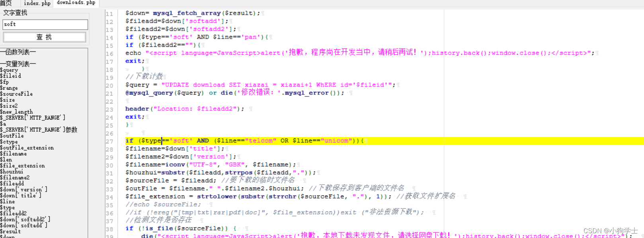
Task: Select $outFile_extension in the variable list
Action: [x=27, y=148]
